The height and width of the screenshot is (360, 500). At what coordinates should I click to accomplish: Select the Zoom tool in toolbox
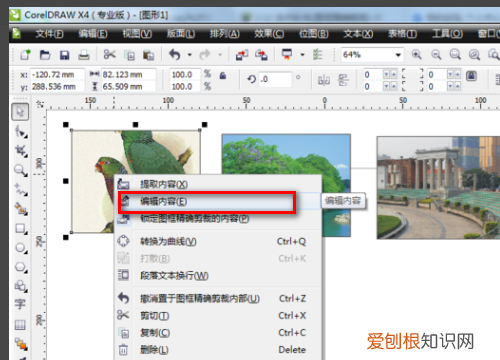(x=21, y=170)
